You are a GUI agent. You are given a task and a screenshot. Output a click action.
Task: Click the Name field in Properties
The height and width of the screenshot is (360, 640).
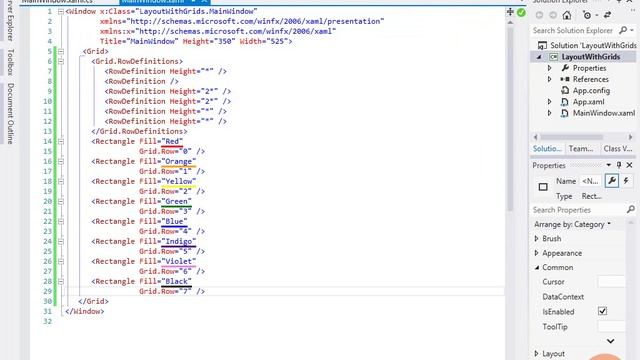point(591,181)
